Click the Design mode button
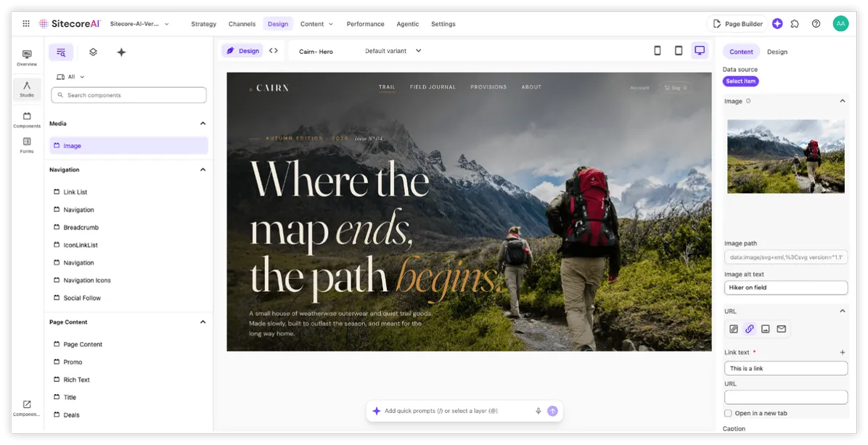 [x=242, y=50]
